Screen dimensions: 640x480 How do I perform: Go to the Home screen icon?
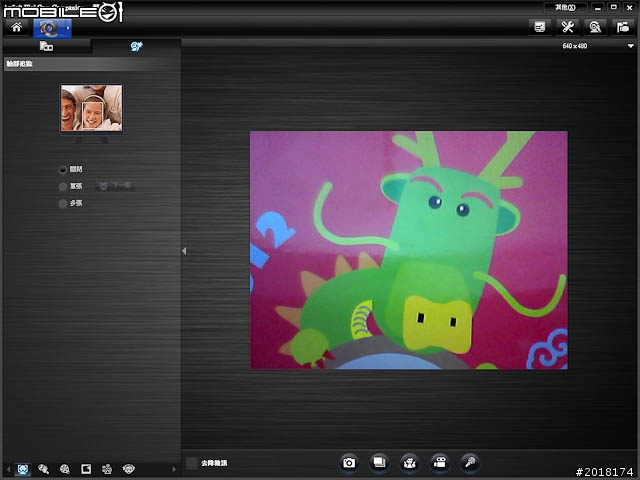17,28
